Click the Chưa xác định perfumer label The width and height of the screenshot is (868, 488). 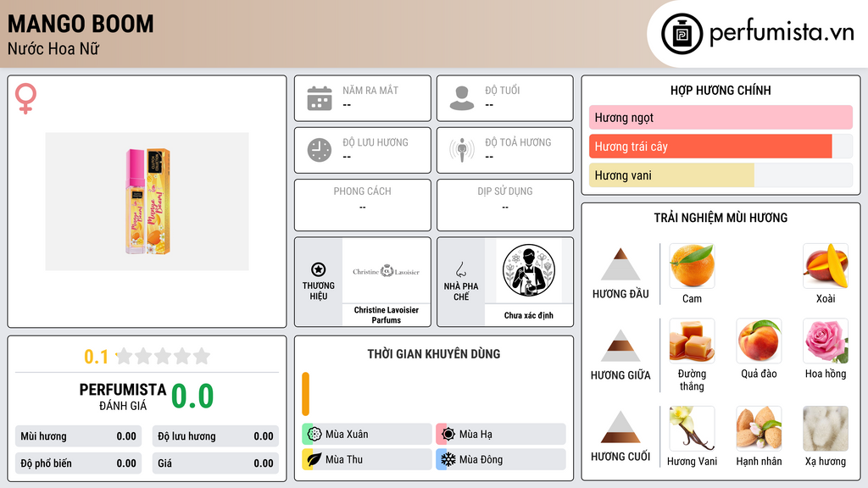click(529, 315)
